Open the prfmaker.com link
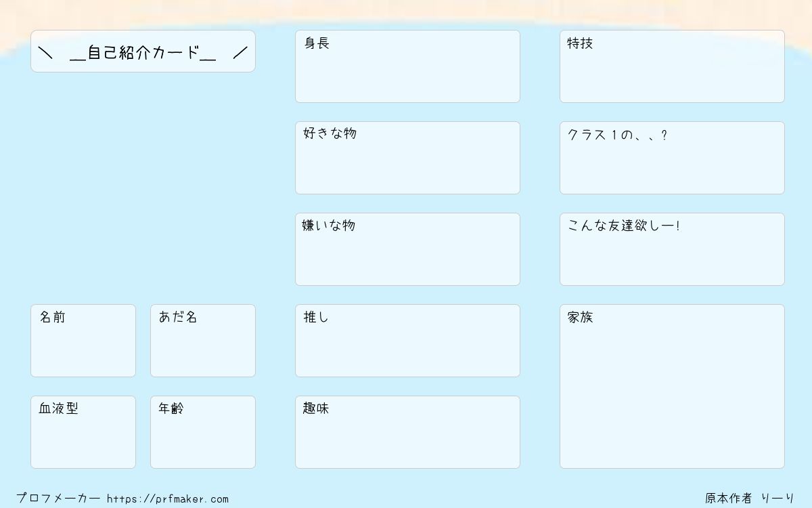The width and height of the screenshot is (812, 508). 168,499
